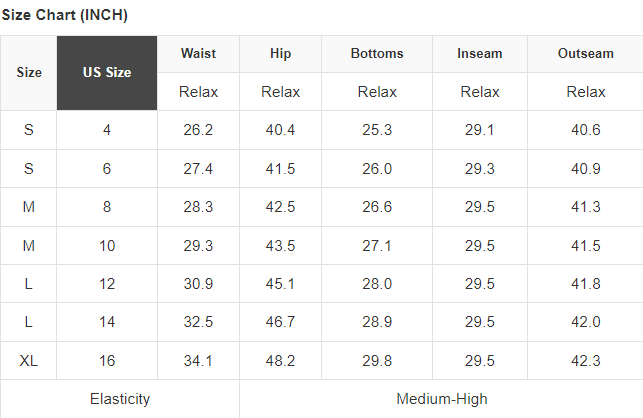Click the XL size label
The height and width of the screenshot is (418, 643).
29,361
